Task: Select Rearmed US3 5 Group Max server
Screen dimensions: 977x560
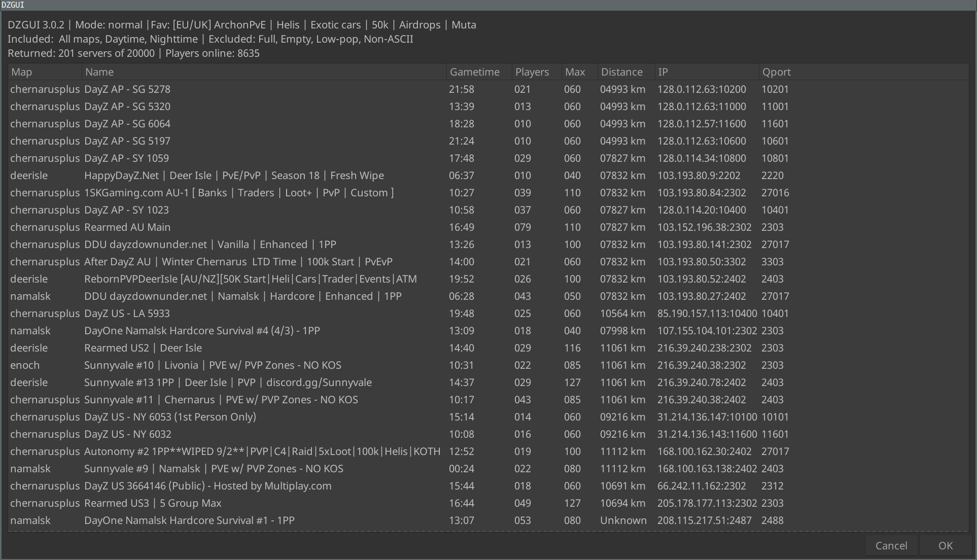Action: click(488, 503)
